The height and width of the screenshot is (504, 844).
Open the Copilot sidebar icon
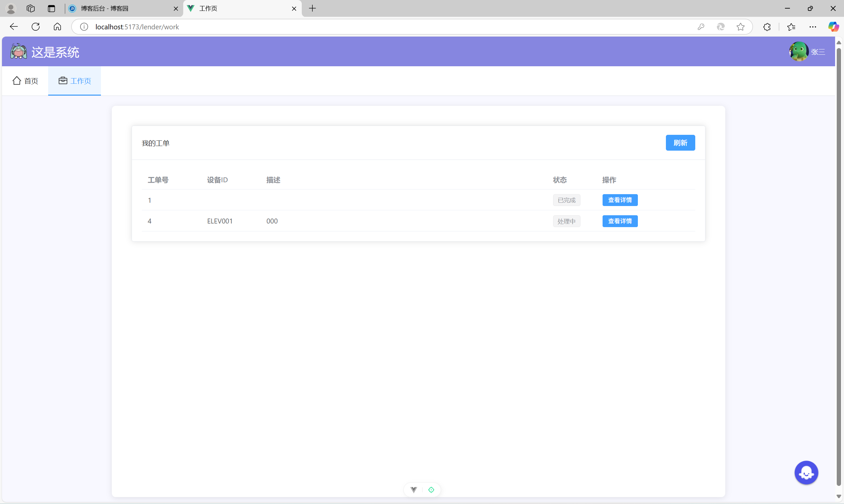coord(833,27)
